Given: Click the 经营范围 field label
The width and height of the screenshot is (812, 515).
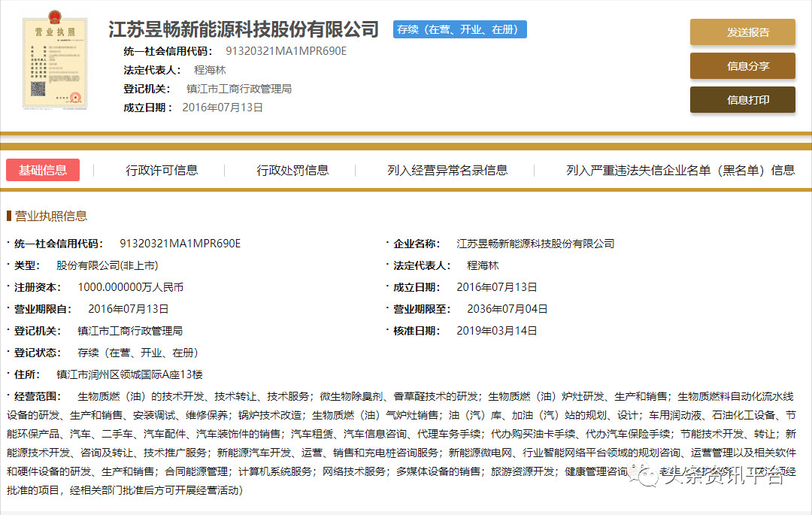Looking at the screenshot, I should pyautogui.click(x=39, y=396).
